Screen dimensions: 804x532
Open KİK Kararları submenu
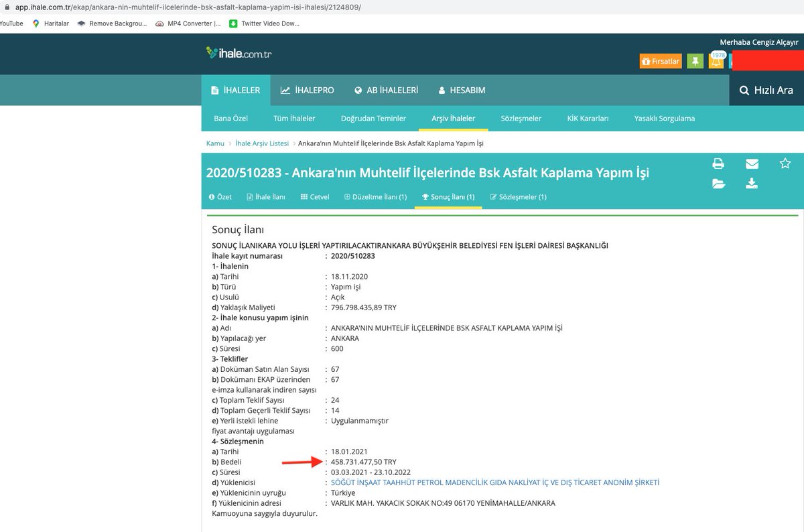pos(588,119)
